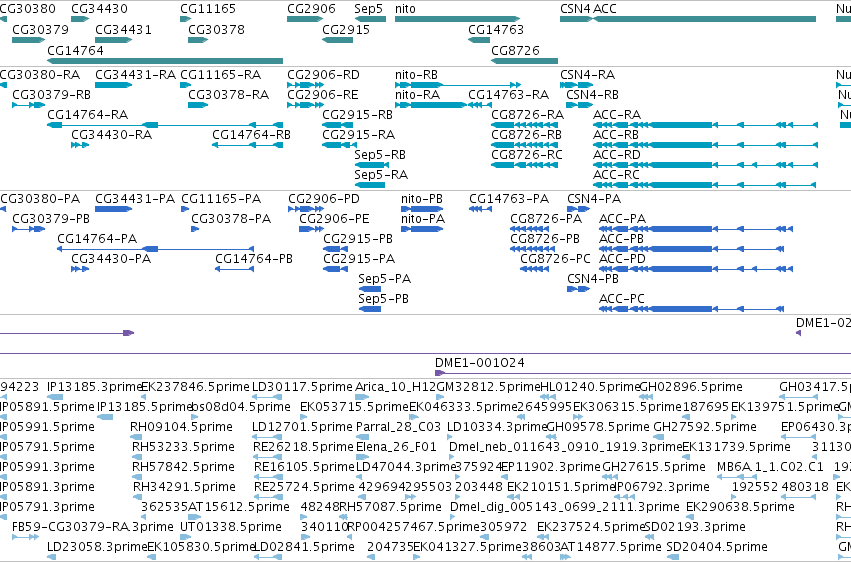Select the MB6A.1_1.C02.C1 EST label
851x562 pixels.
pyautogui.click(x=770, y=467)
